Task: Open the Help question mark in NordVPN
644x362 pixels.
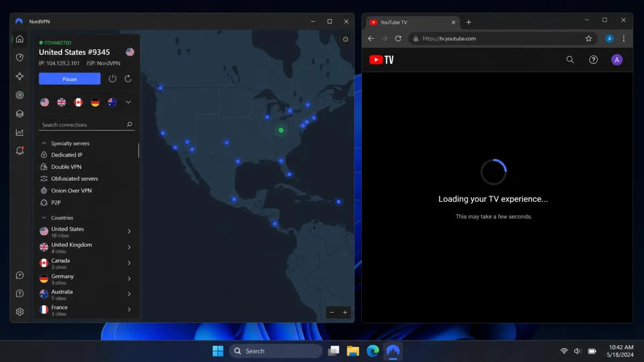Action: point(20,293)
